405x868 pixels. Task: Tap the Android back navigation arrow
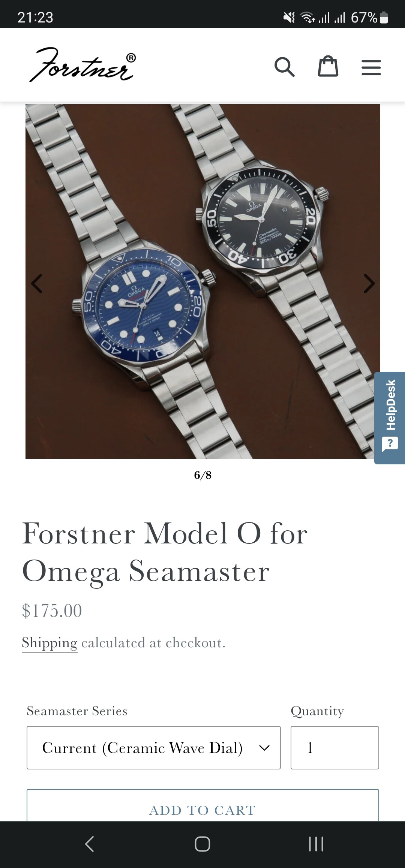coord(89,844)
